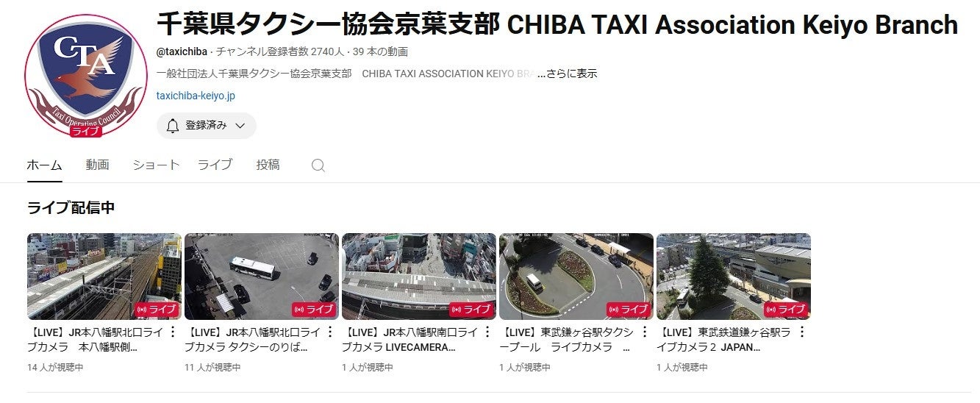Click the notification bell icon
The height and width of the screenshot is (403, 980).
[173, 126]
